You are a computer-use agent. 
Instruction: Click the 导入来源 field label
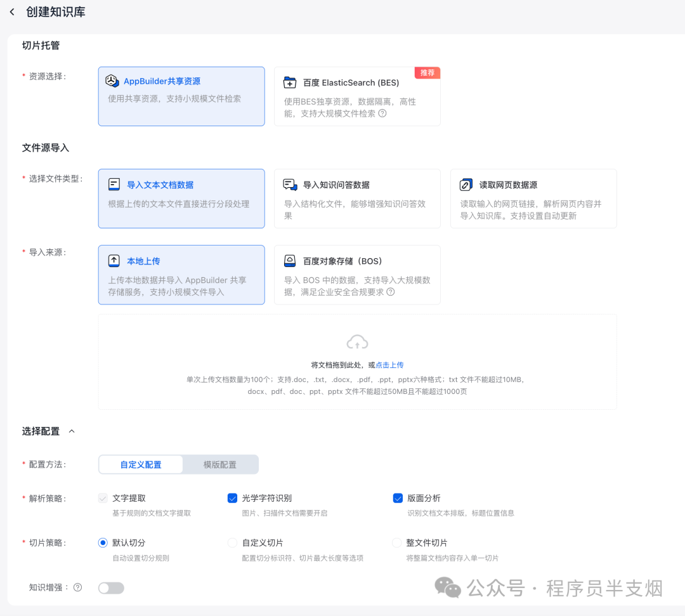48,252
